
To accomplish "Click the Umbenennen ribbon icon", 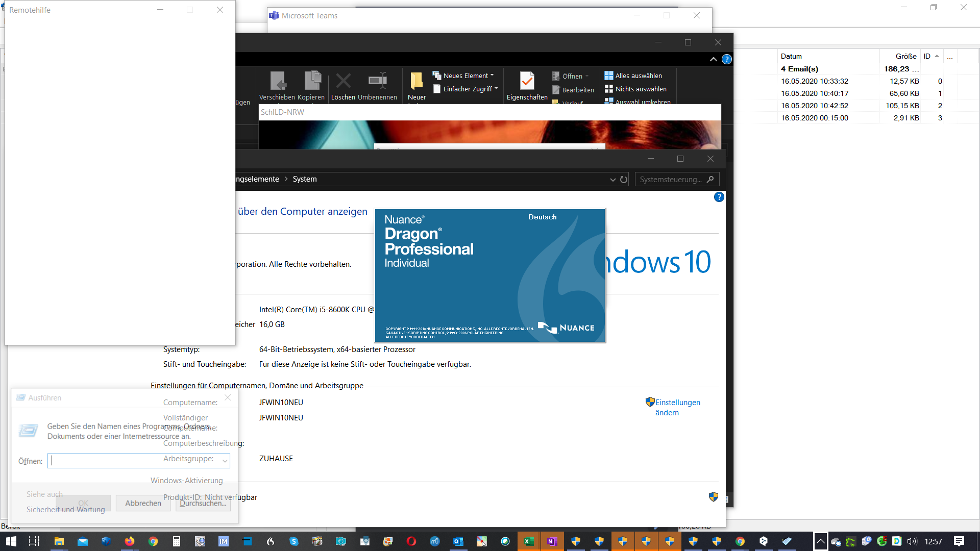I will pyautogui.click(x=377, y=81).
